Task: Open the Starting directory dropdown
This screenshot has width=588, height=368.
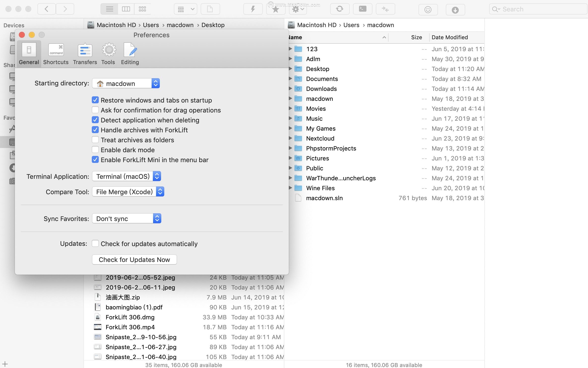Action: (126, 83)
